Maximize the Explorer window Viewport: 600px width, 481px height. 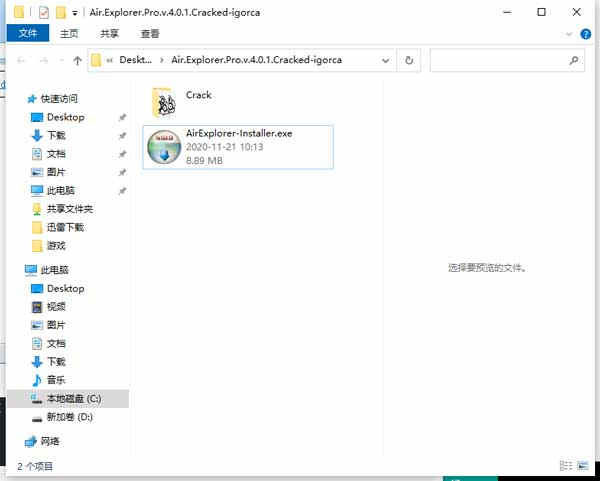(541, 12)
